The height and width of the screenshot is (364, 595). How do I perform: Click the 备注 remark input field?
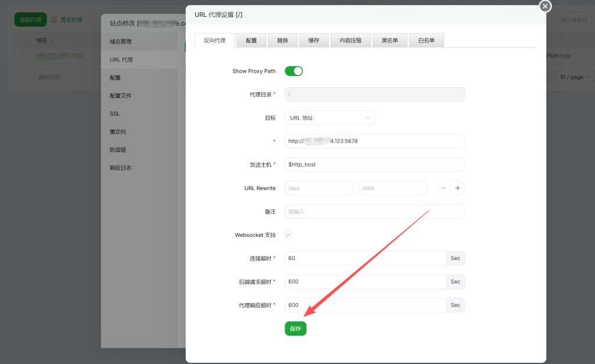pyautogui.click(x=375, y=212)
